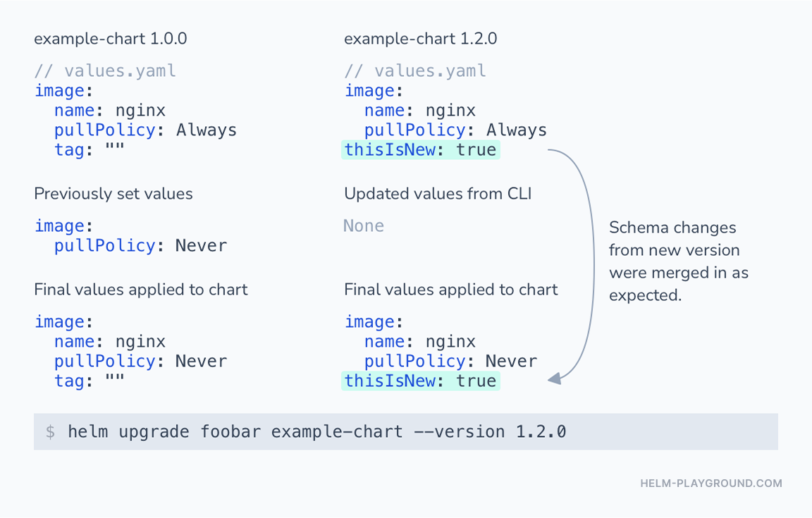The image size is (812, 518).
Task: Click the dollar prompt symbol
Action: (50, 431)
